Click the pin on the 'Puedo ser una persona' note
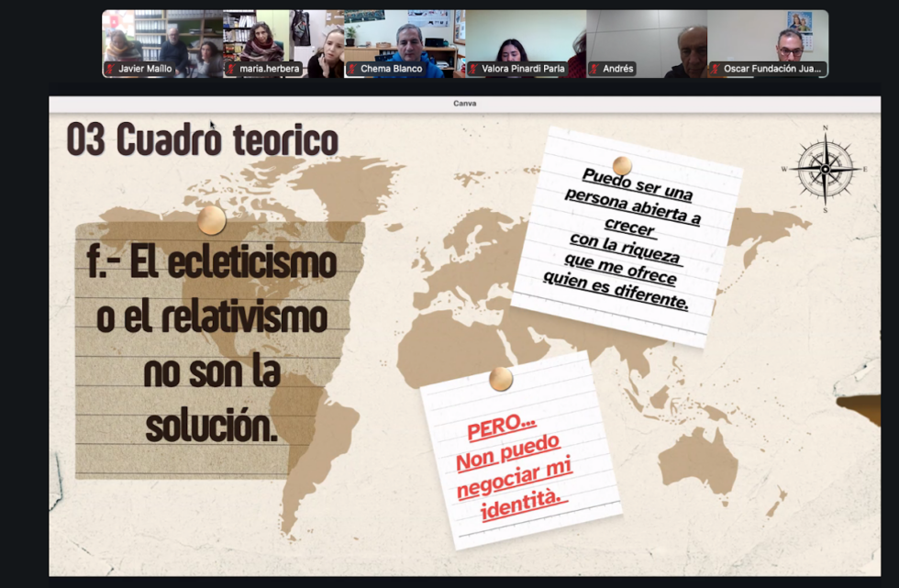 622,165
